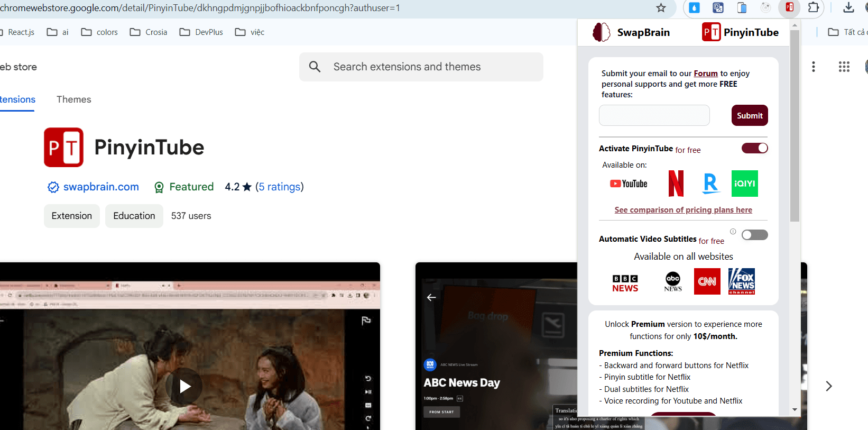Click the Submit email button
This screenshot has width=868, height=430.
[750, 115]
